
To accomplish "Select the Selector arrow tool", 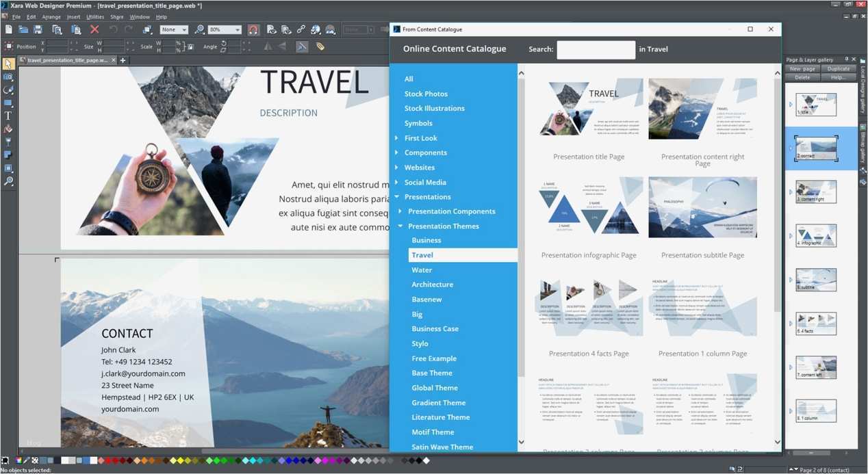I will tap(8, 64).
